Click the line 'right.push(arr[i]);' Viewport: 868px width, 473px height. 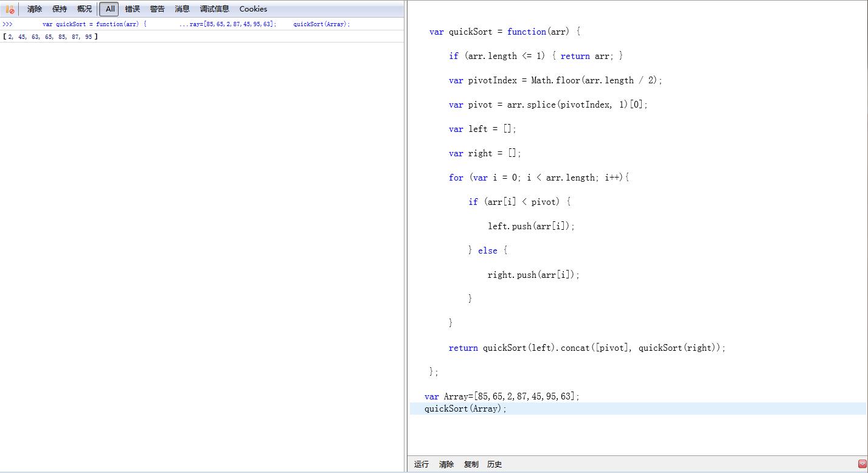(x=533, y=275)
